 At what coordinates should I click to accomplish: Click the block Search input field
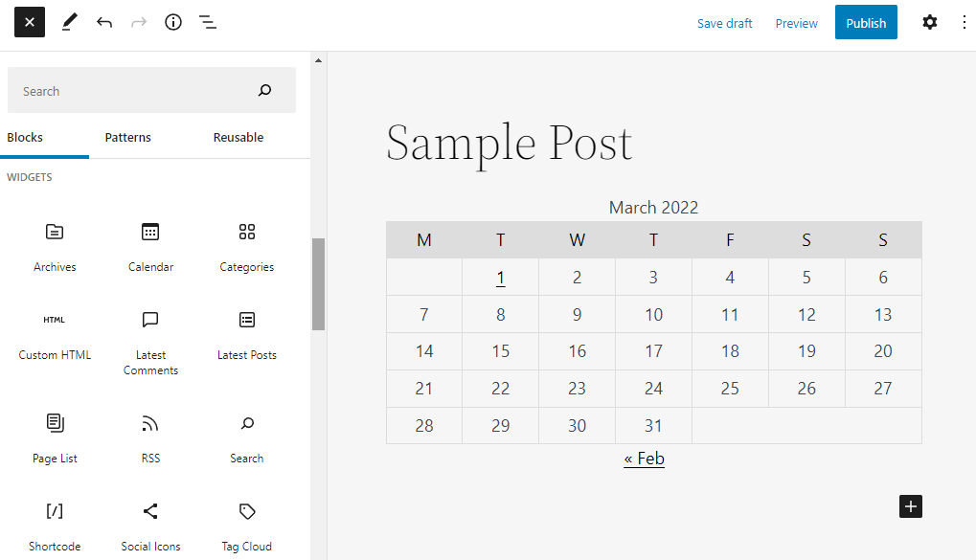pos(134,90)
